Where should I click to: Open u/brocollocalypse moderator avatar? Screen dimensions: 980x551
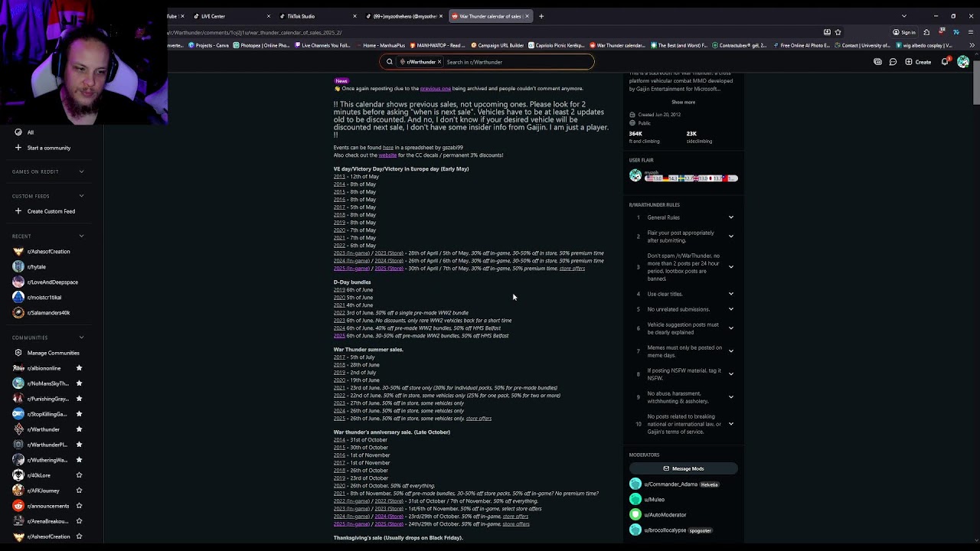click(635, 530)
